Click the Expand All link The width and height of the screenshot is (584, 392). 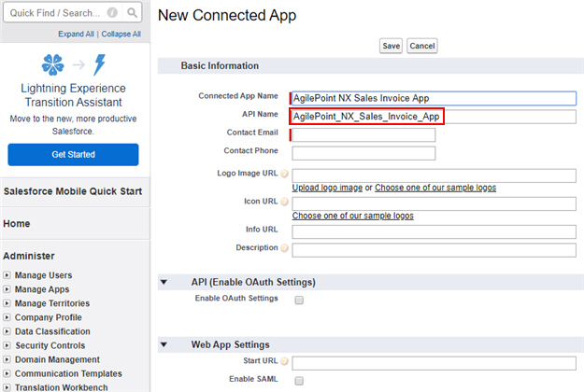pos(76,34)
